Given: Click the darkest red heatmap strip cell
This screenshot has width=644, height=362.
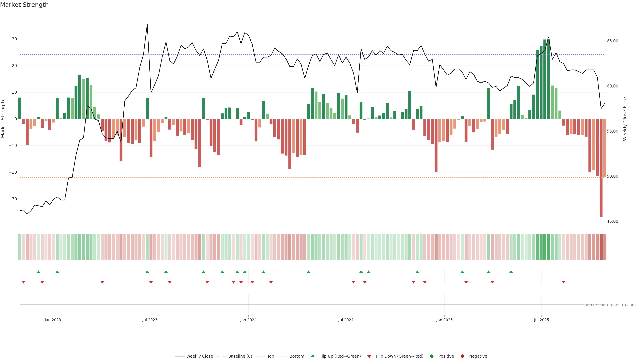Looking at the screenshot, I should point(601,247).
